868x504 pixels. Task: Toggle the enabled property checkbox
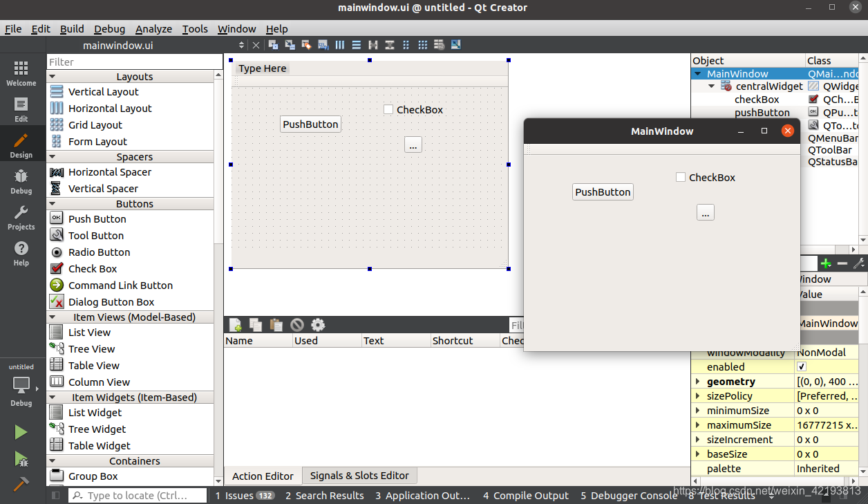point(802,367)
